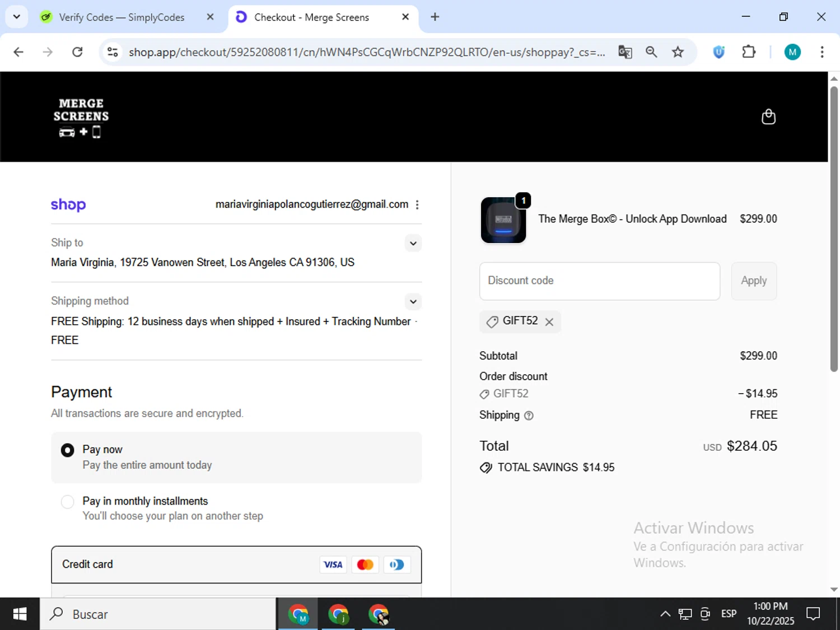Open the Chrome three-dot menu
This screenshot has height=630, width=840.
pyautogui.click(x=822, y=52)
